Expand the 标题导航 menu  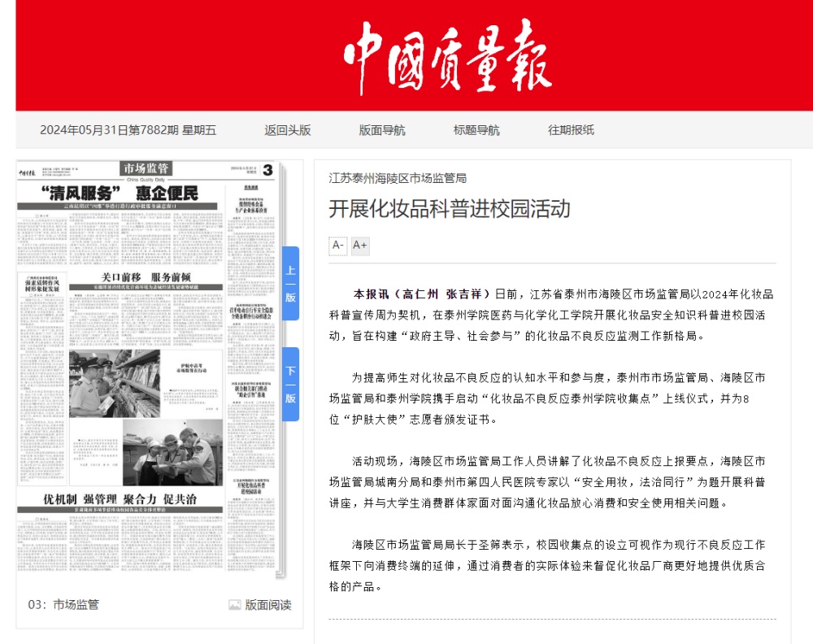point(476,130)
